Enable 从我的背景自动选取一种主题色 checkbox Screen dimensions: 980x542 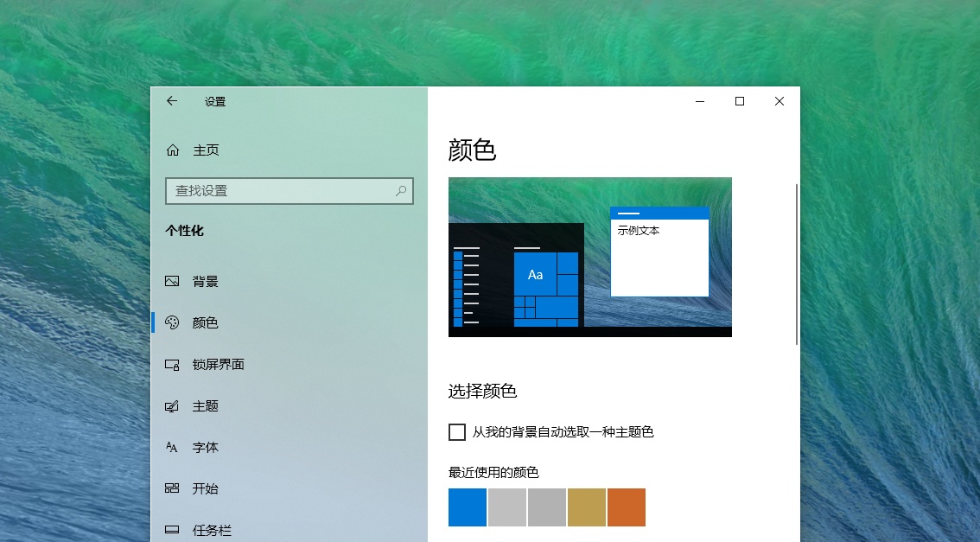coord(457,432)
